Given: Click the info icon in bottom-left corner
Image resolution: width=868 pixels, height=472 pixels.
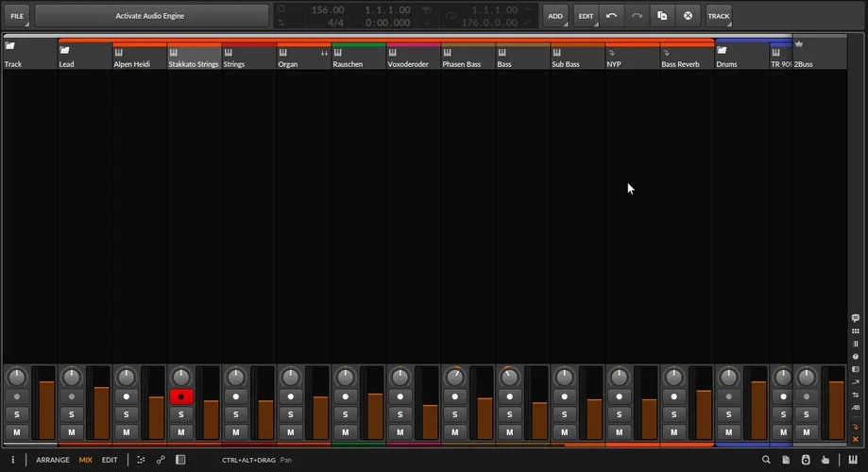Looking at the screenshot, I should point(13,460).
